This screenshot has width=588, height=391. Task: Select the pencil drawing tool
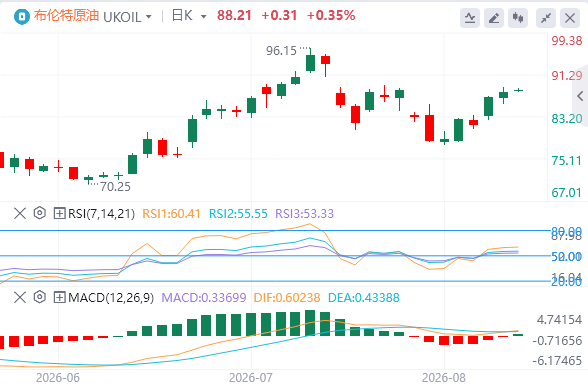pyautogui.click(x=494, y=18)
